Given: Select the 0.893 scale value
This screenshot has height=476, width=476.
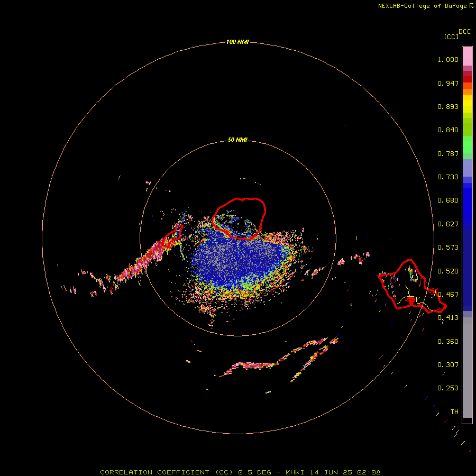Looking at the screenshot, I should point(448,106).
